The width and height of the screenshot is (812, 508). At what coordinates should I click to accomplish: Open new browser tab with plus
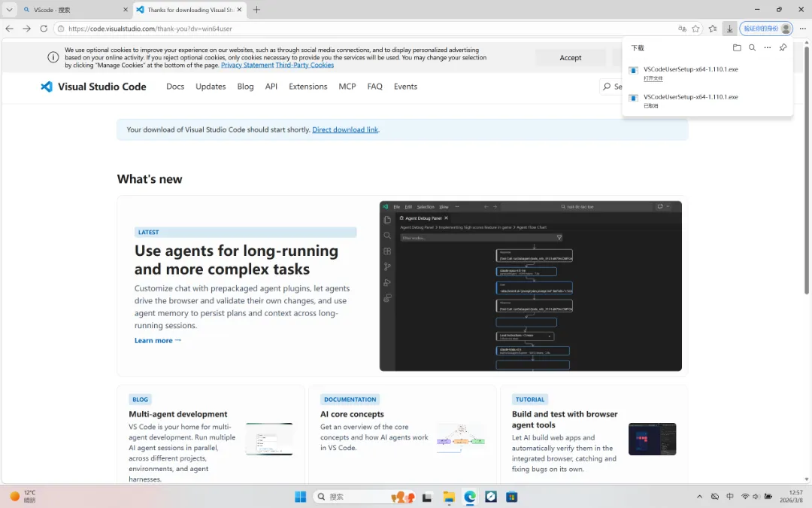(256, 9)
